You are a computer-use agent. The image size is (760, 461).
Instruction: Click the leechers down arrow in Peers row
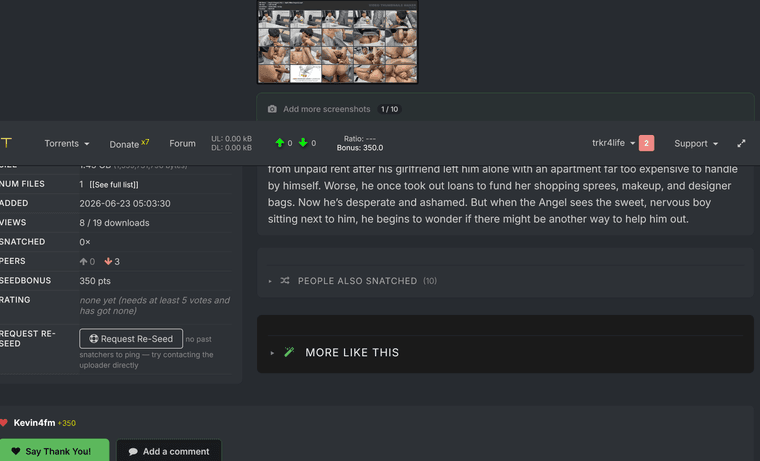(x=108, y=261)
